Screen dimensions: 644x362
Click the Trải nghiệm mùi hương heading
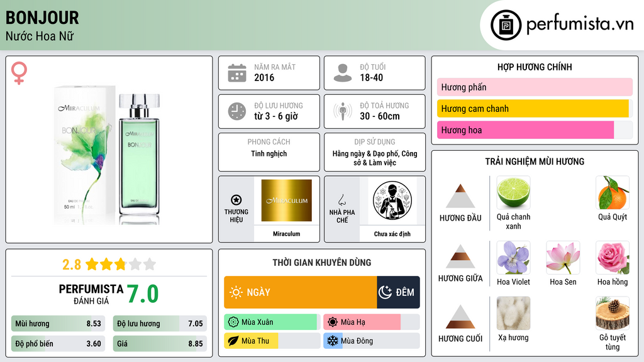pos(535,162)
